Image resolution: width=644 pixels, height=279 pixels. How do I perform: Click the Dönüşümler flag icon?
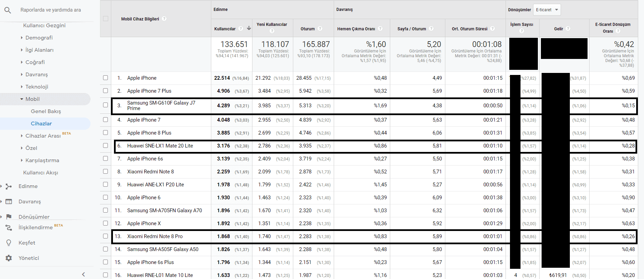(9, 217)
